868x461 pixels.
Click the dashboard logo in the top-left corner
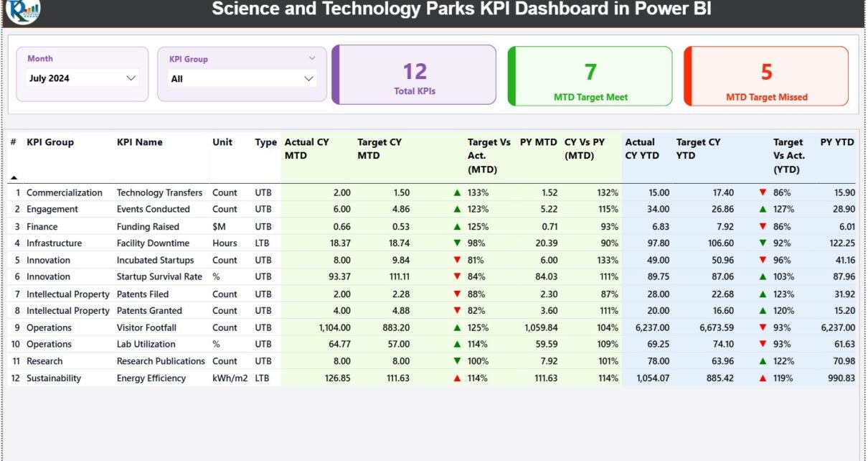coord(22,10)
